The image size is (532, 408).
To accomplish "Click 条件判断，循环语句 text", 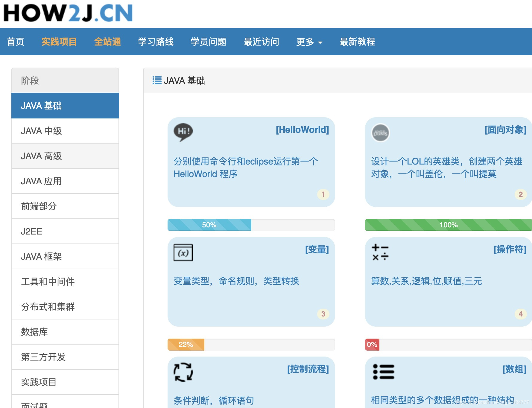I will tap(214, 400).
